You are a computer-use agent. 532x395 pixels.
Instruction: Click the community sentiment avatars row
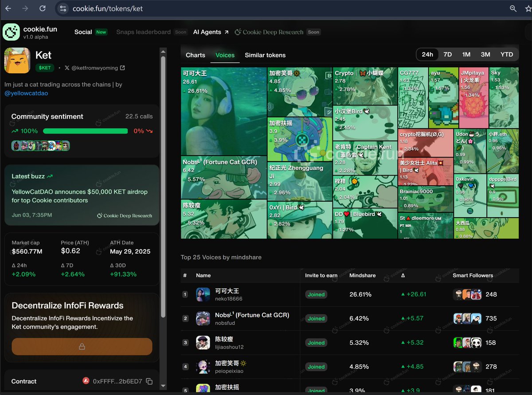(40, 146)
